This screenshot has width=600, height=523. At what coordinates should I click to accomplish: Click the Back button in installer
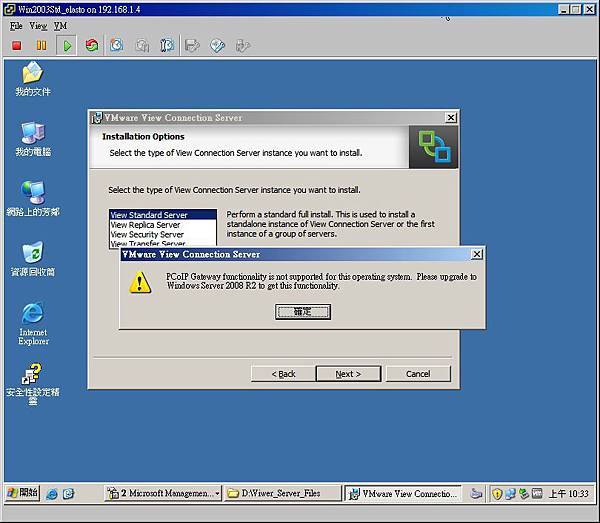283,374
